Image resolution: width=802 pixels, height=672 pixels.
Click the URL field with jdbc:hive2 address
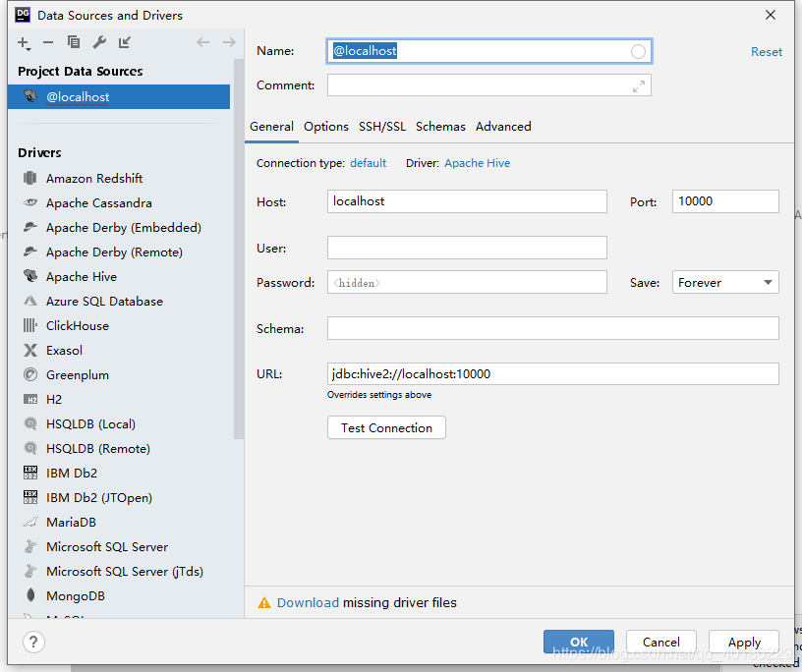553,374
